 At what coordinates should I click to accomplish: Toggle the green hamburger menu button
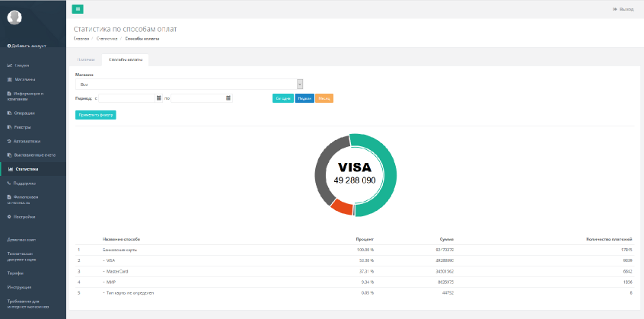[x=78, y=9]
